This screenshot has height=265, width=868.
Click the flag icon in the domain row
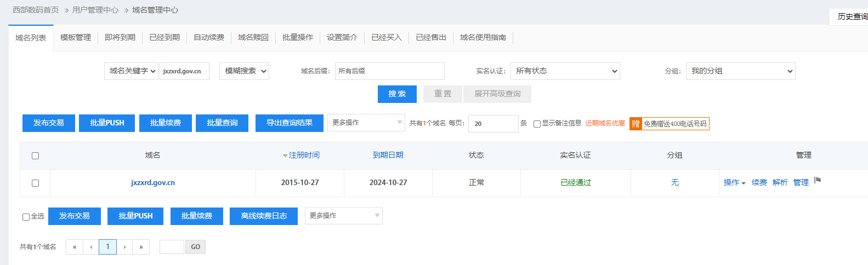click(x=818, y=180)
